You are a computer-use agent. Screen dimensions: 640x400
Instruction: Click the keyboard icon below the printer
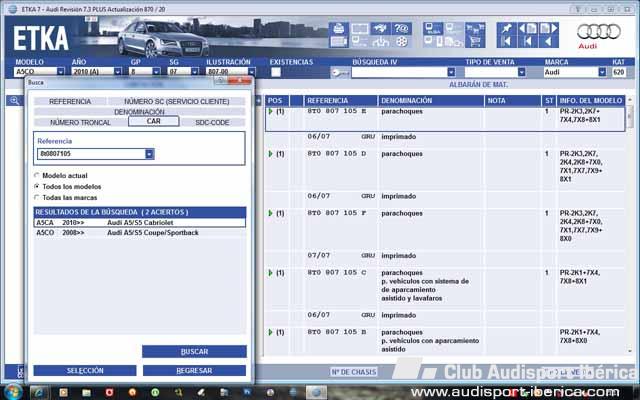tap(339, 42)
